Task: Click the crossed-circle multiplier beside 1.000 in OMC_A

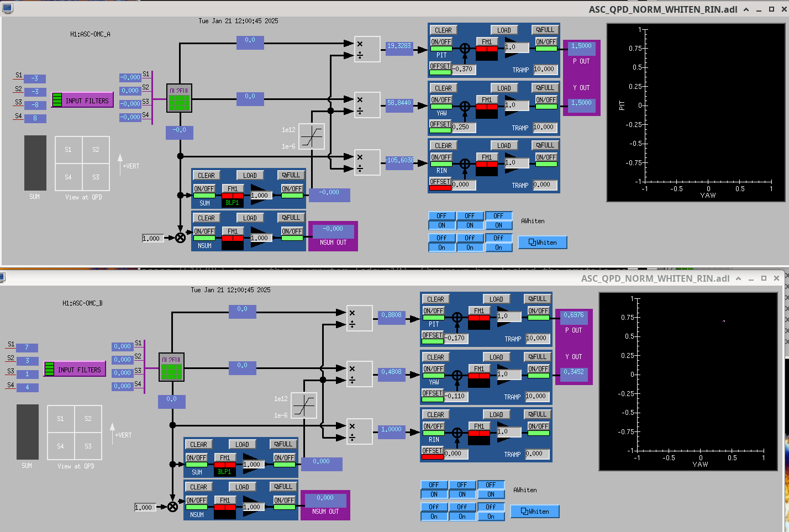Action: coord(180,238)
